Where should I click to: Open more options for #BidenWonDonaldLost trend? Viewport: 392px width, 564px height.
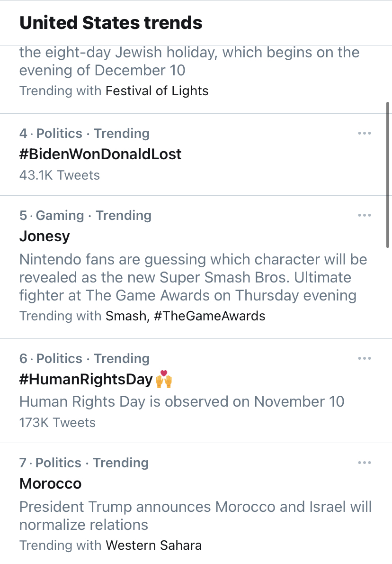[x=365, y=133]
